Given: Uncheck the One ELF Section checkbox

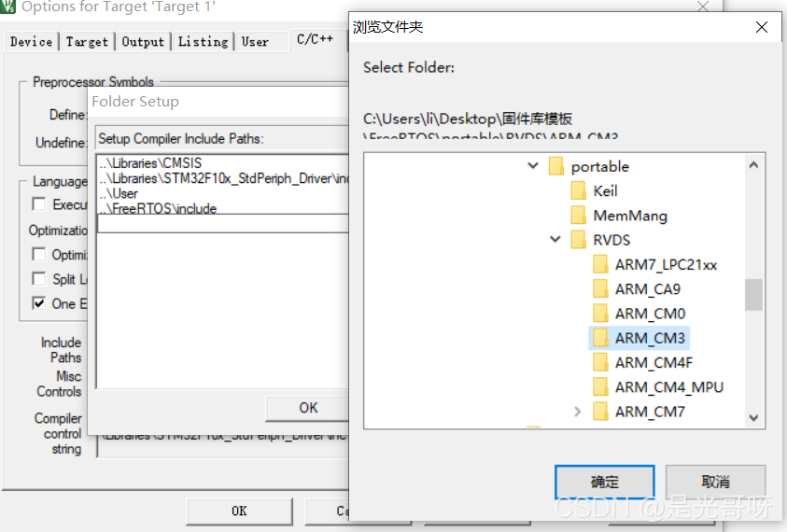Looking at the screenshot, I should [x=38, y=303].
